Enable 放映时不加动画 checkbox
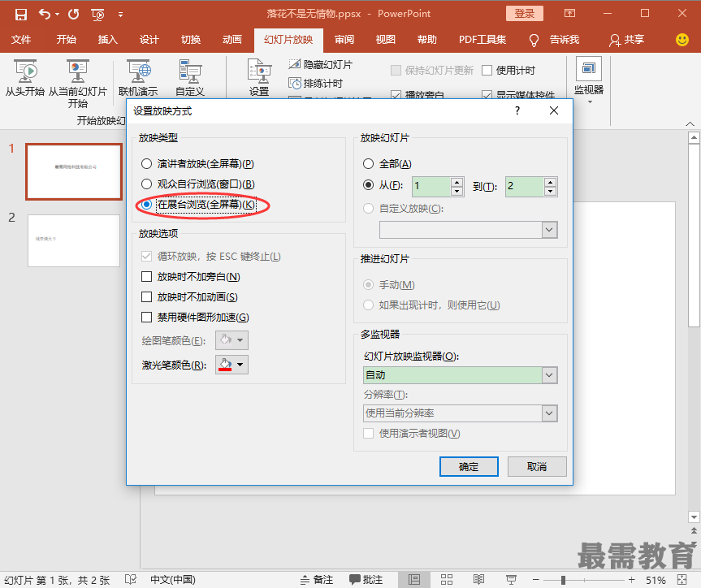 coord(146,297)
